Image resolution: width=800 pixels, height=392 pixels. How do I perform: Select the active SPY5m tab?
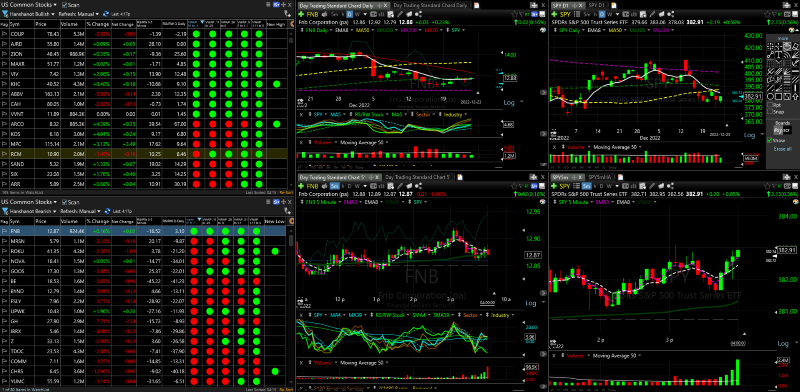coord(567,177)
